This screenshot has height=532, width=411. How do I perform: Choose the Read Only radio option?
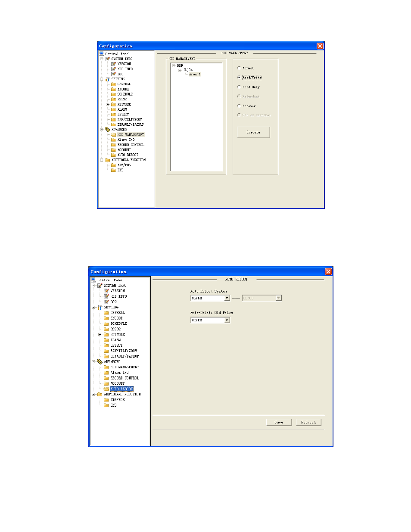point(239,87)
